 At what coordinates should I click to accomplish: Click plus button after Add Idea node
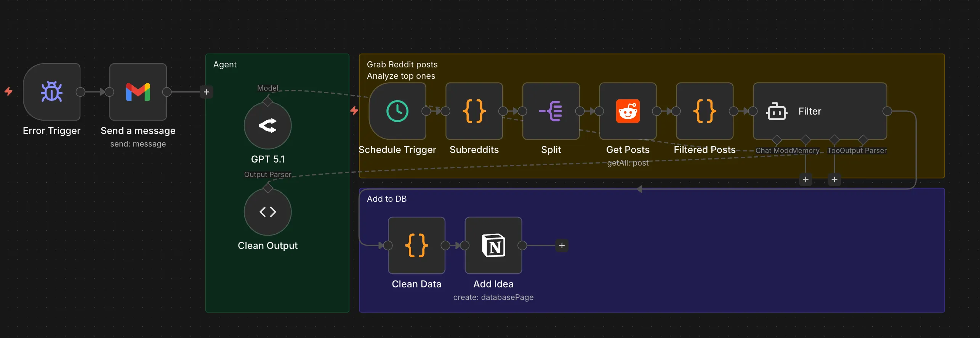tap(562, 246)
